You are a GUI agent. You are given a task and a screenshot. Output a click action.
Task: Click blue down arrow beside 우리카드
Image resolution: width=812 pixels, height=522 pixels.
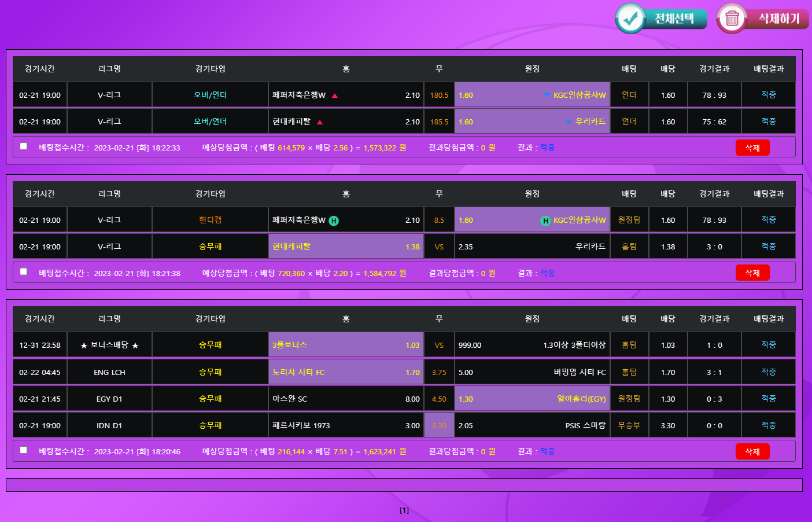tap(569, 122)
